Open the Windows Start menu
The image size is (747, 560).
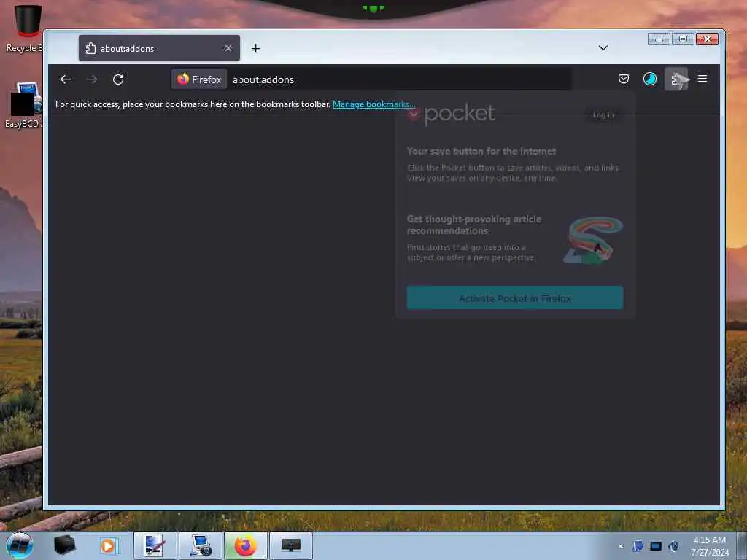pyautogui.click(x=19, y=545)
